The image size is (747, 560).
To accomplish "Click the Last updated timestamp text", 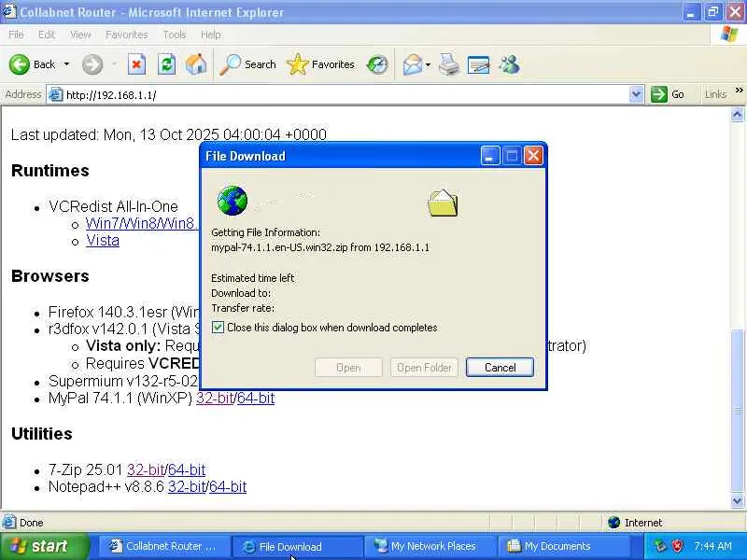I will click(x=169, y=134).
